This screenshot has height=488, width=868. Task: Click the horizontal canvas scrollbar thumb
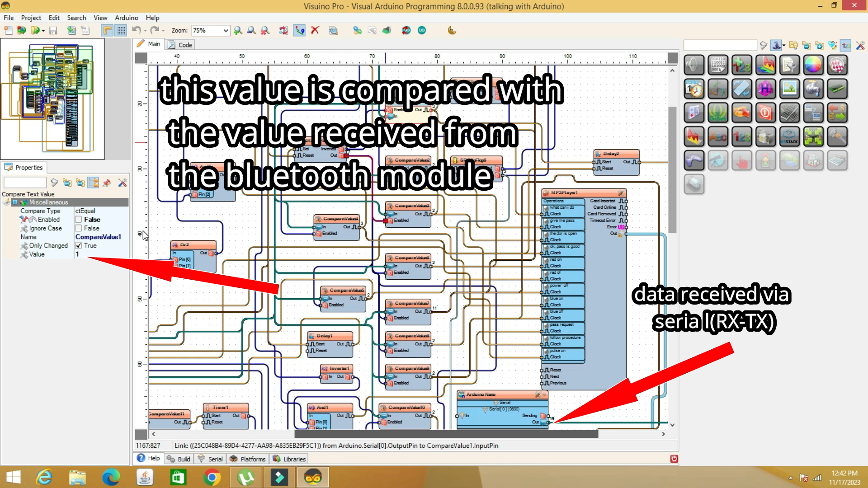click(x=446, y=434)
